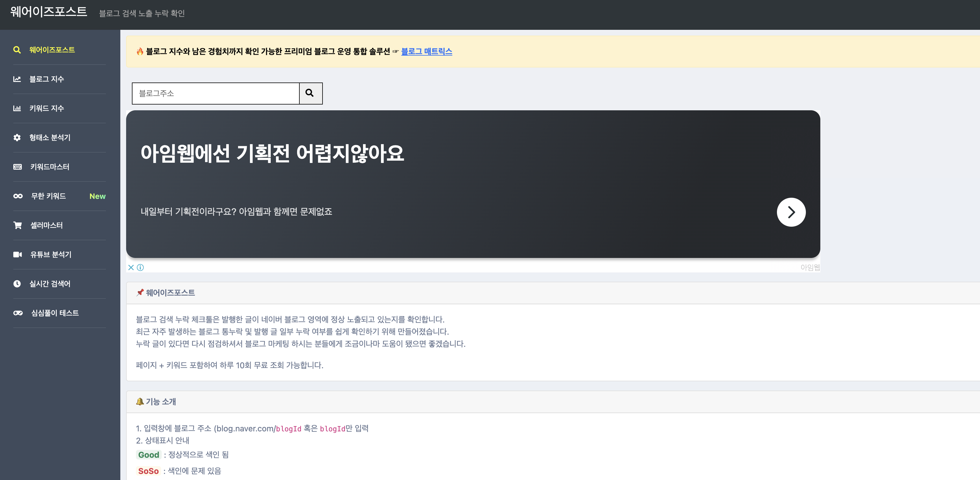This screenshot has height=480, width=980.
Task: Click the ad's round arrow button
Action: pos(791,212)
